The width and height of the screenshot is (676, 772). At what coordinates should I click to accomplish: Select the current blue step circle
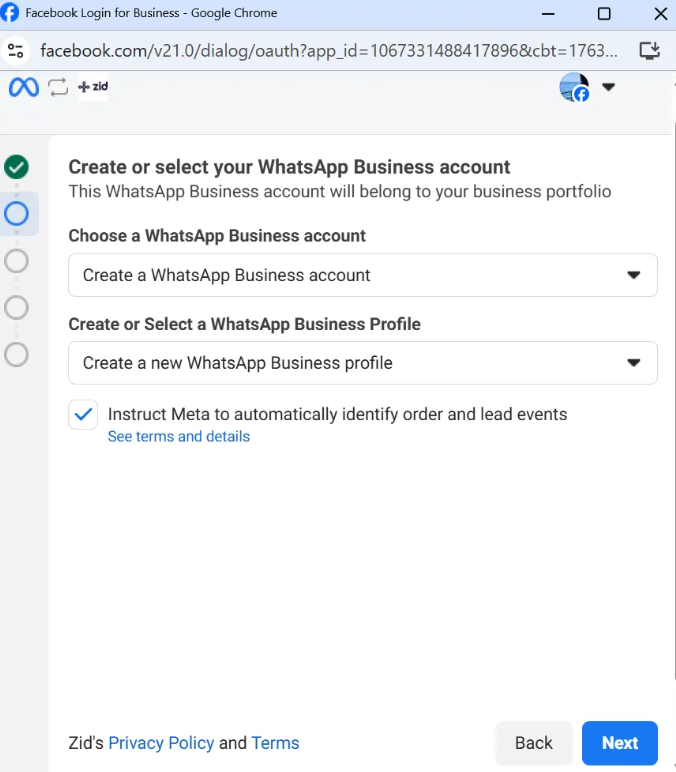[16, 214]
